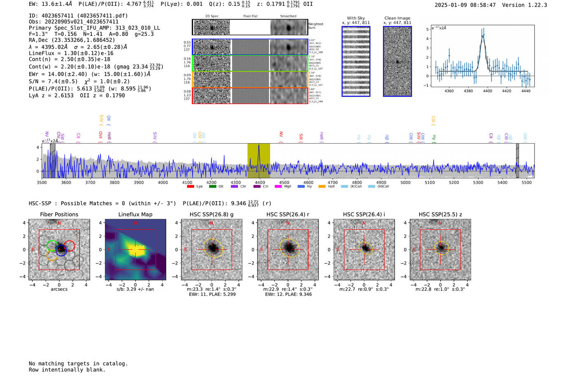Open the HSC SSP r-band cutout
576x392 pixels.
[288, 250]
